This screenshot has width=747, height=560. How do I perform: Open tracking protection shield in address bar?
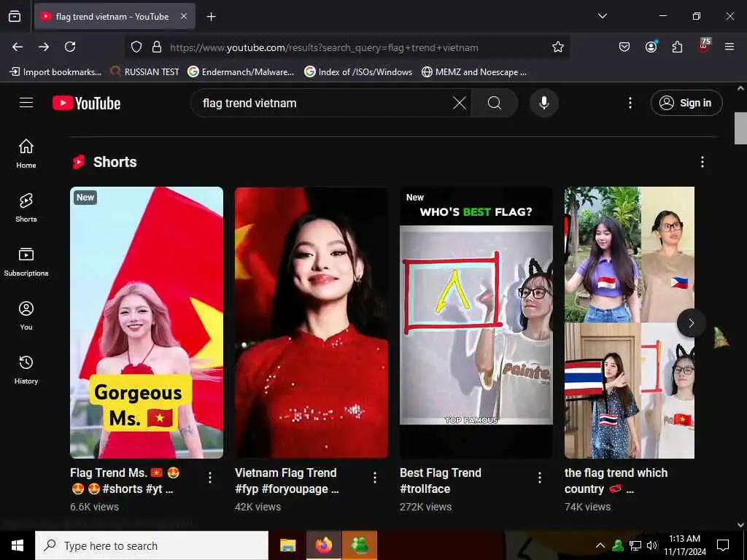(136, 47)
